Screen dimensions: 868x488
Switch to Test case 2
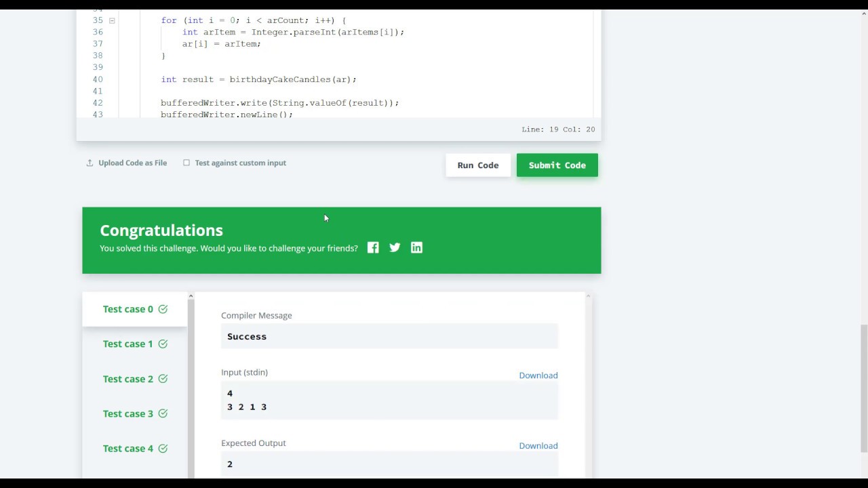(x=135, y=379)
